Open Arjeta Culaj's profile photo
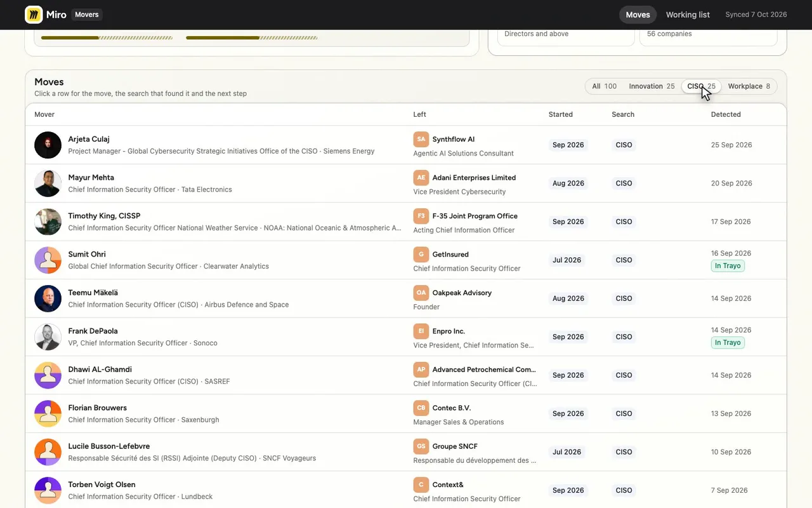The image size is (812, 508). click(x=48, y=145)
